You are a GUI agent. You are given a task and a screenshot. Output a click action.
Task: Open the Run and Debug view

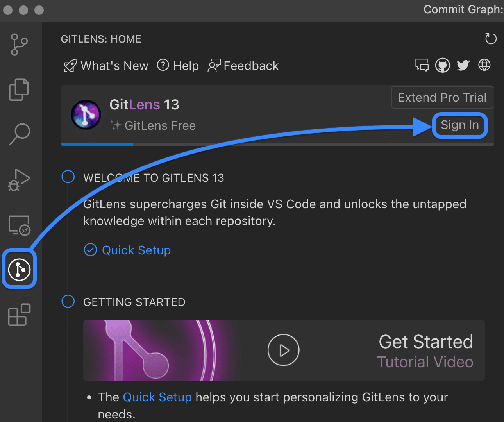tap(19, 180)
